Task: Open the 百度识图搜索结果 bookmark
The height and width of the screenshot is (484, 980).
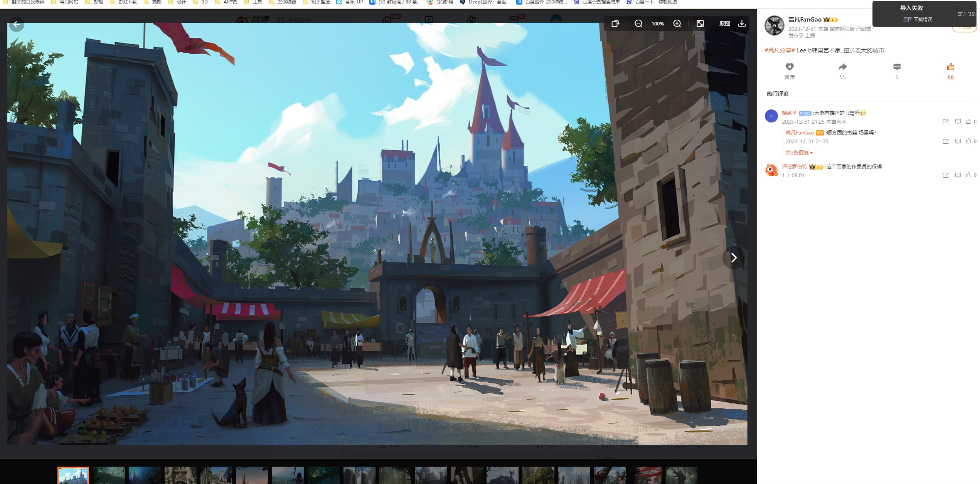Action: pyautogui.click(x=597, y=2)
